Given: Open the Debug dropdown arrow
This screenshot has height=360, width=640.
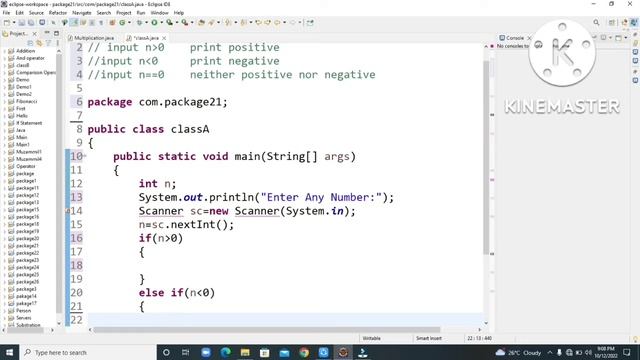Looking at the screenshot, I should (x=146, y=22).
